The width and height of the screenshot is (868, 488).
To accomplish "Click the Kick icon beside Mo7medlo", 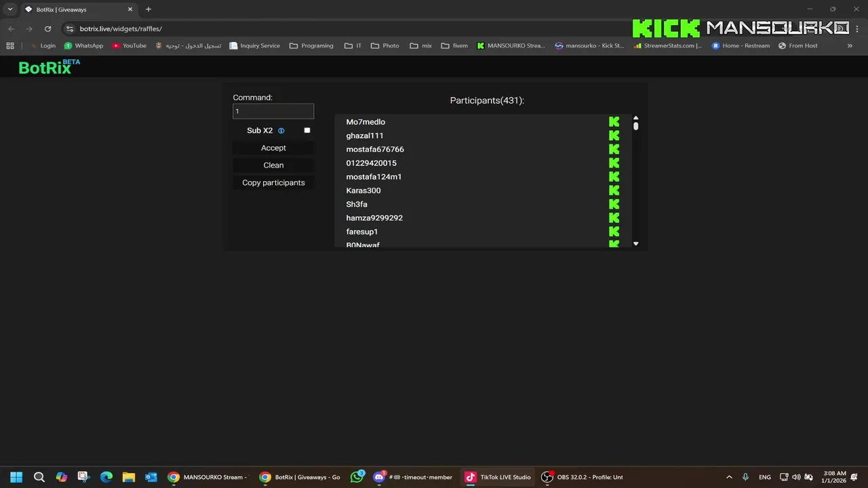I will 614,122.
